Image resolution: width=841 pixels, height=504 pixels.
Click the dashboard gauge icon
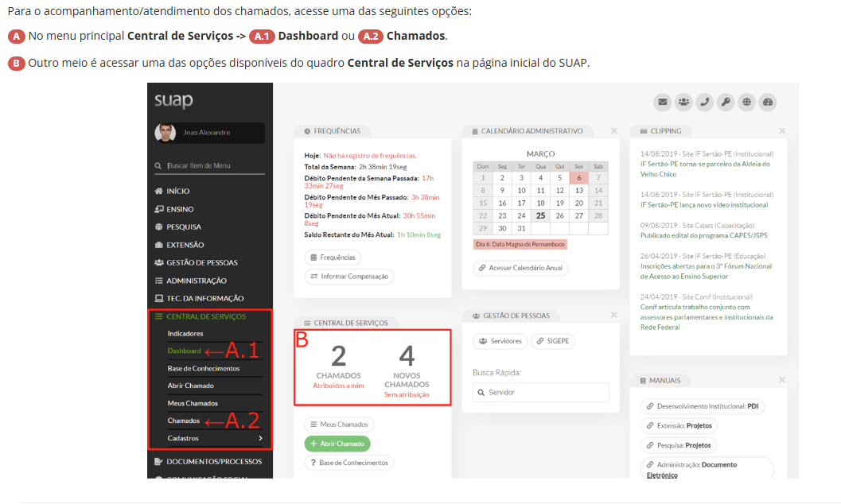[x=767, y=102]
